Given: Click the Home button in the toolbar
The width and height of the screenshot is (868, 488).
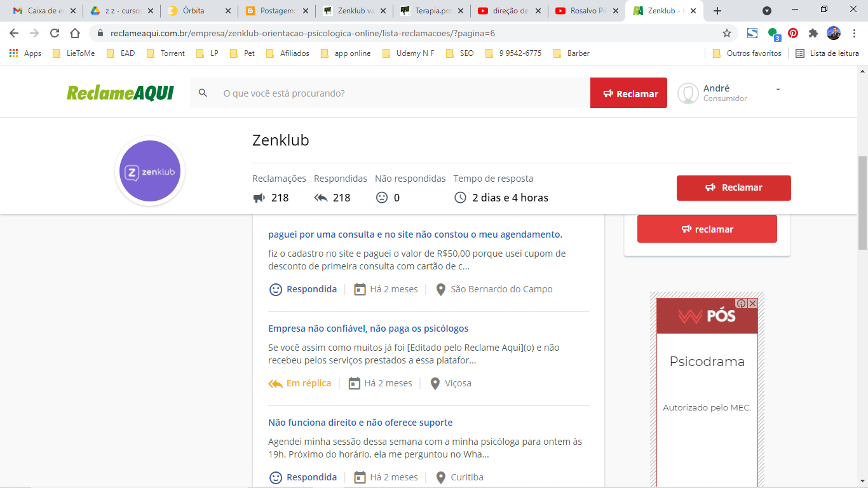Looking at the screenshot, I should point(75,33).
